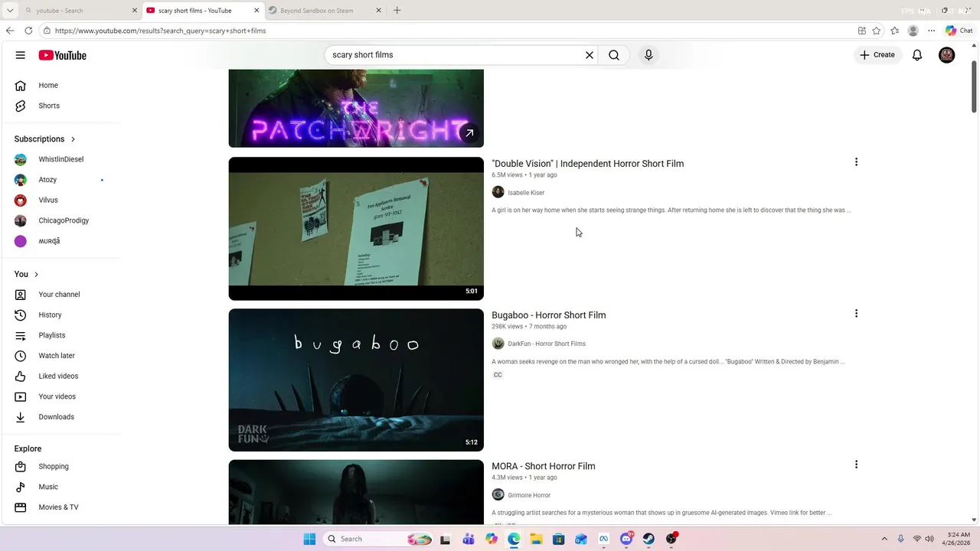Open Isabelle Kiser channel name link
The height and width of the screenshot is (551, 980).
526,193
